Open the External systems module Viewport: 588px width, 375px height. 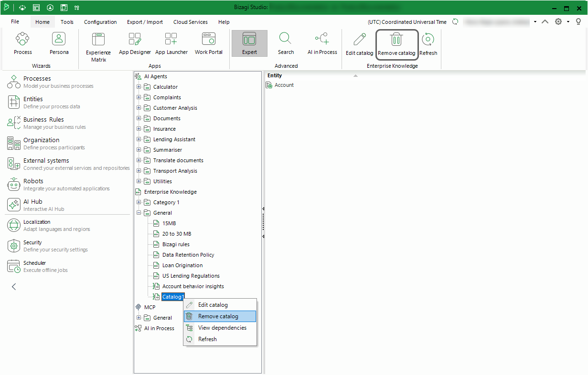click(68, 164)
